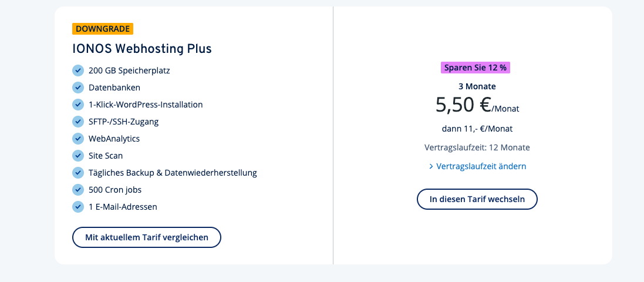
Task: Click checkmark icon next to WebAnalytics
Action: point(78,139)
